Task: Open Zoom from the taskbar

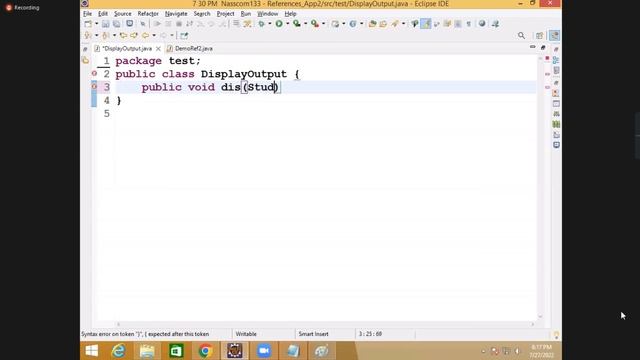Action: [264, 351]
